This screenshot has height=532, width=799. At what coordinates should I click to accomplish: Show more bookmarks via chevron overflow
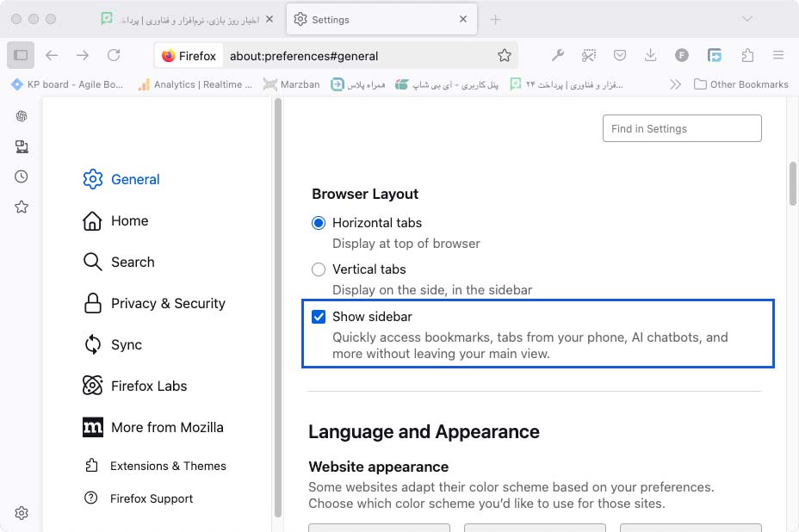tap(675, 84)
